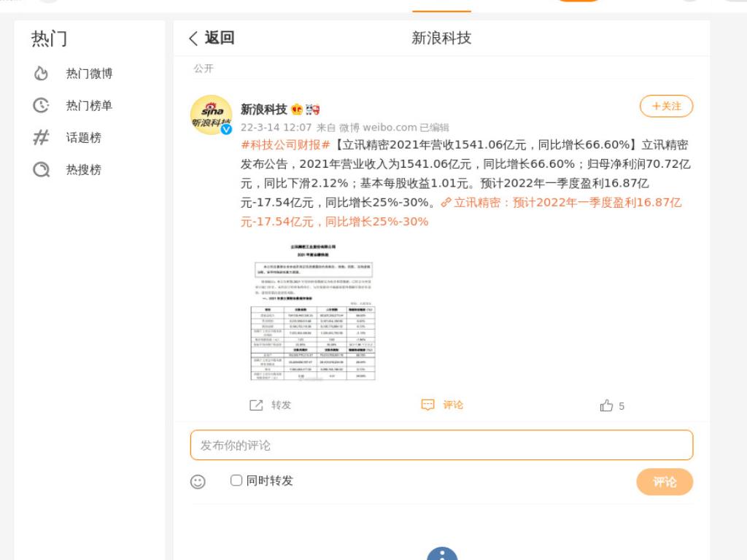This screenshot has height=560, width=747.
Task: Click the 评论 label under the post
Action: click(453, 405)
